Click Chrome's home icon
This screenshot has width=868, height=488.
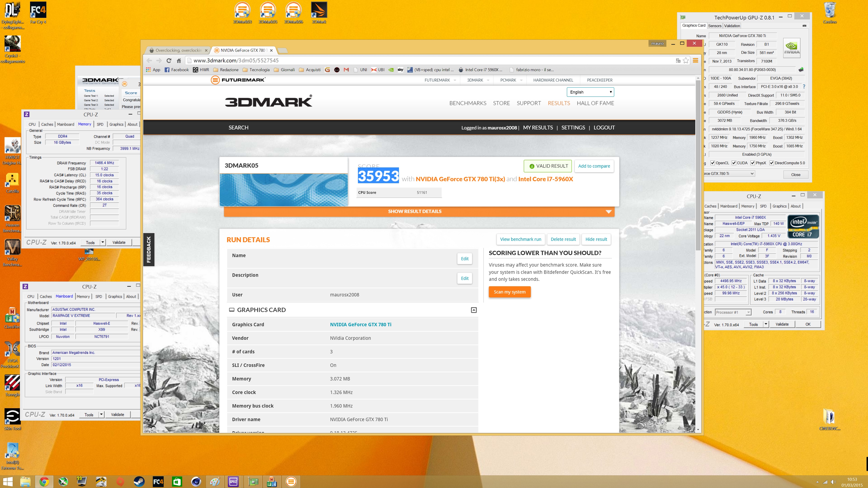tap(179, 61)
